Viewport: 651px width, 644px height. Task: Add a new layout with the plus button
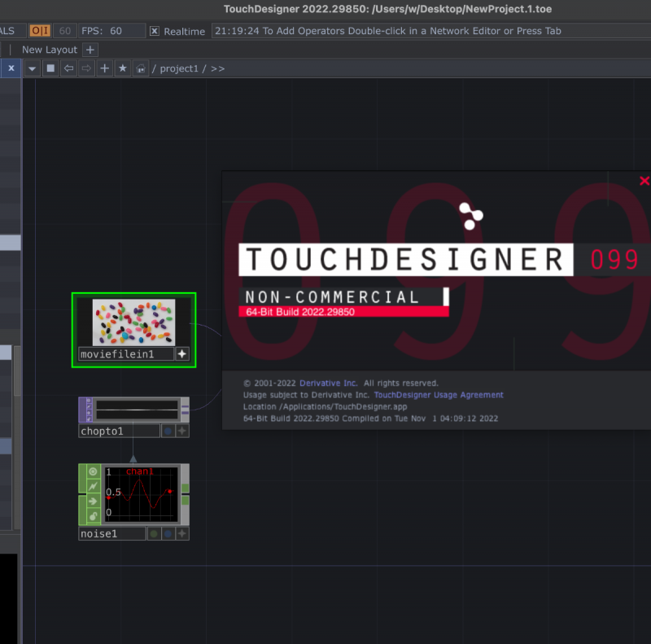90,50
